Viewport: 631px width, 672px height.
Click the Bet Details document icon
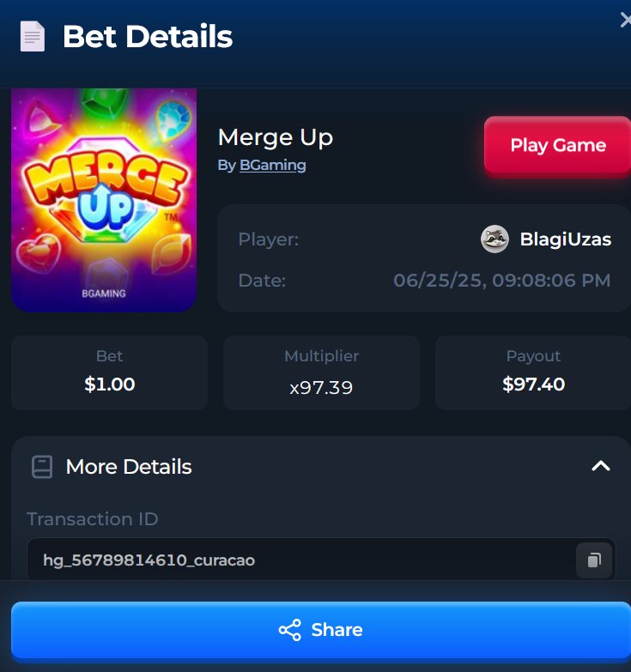(x=33, y=36)
